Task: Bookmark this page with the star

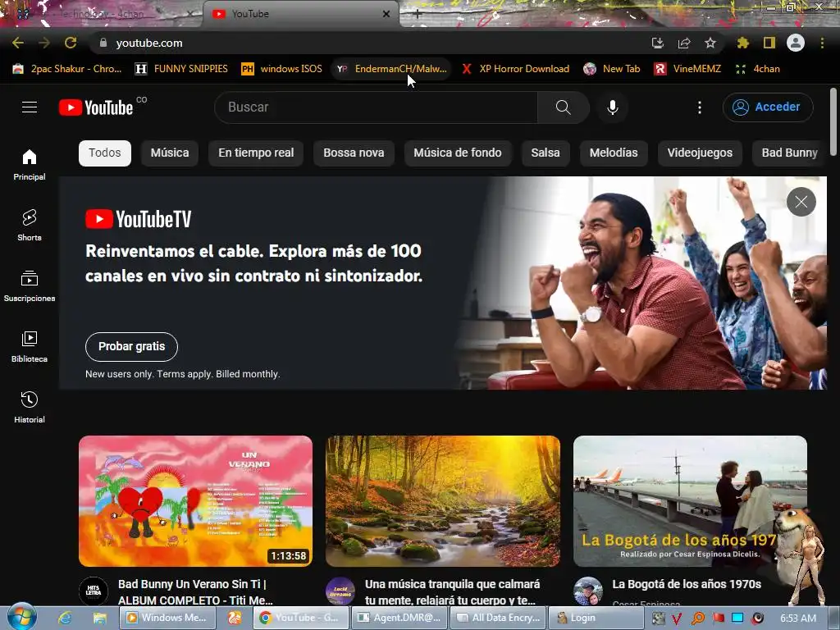Action: [710, 43]
